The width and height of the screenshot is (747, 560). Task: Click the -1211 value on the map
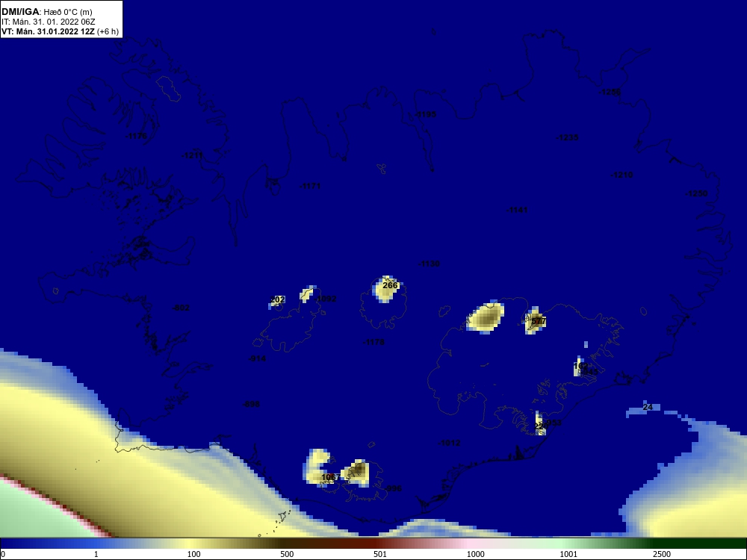[x=192, y=155]
